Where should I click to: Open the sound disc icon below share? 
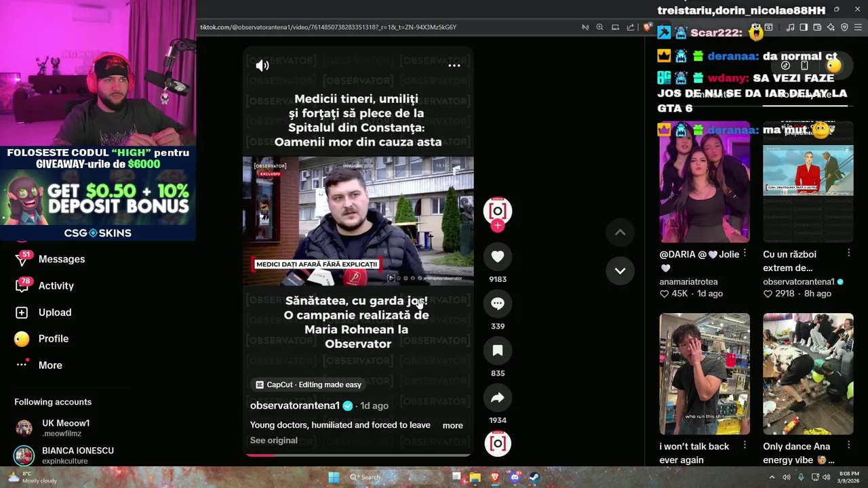tap(497, 443)
